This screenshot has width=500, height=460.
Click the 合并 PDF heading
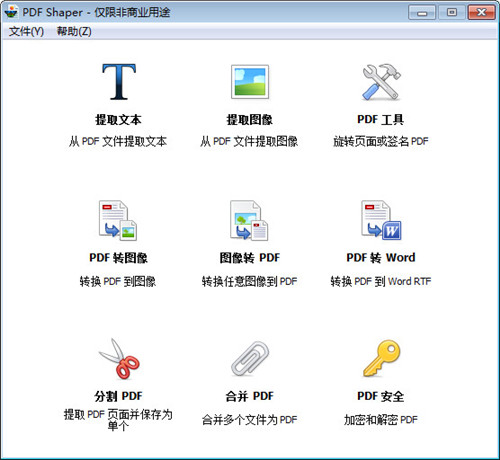tap(249, 396)
